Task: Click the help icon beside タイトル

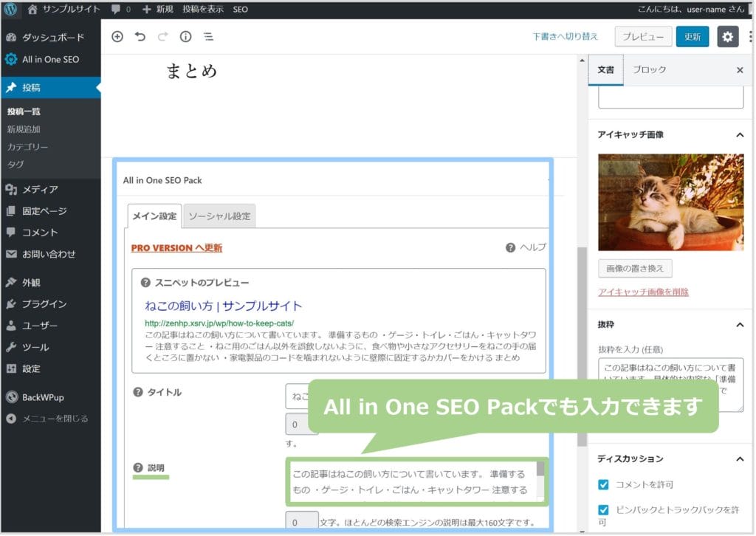Action: [x=137, y=392]
